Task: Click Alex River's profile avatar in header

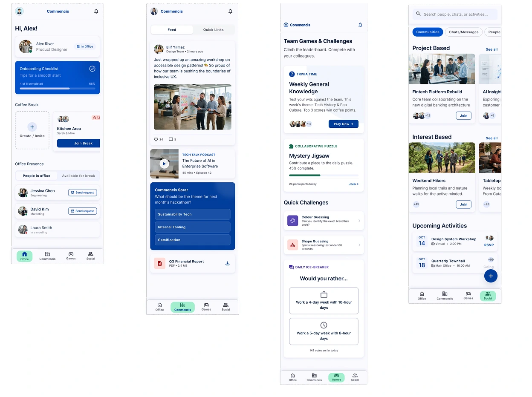Action: point(19,12)
